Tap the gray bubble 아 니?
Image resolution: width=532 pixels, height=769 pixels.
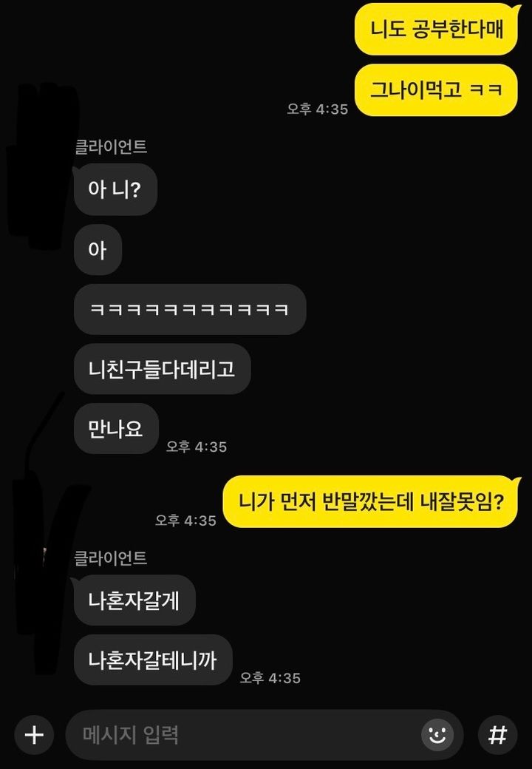[115, 189]
